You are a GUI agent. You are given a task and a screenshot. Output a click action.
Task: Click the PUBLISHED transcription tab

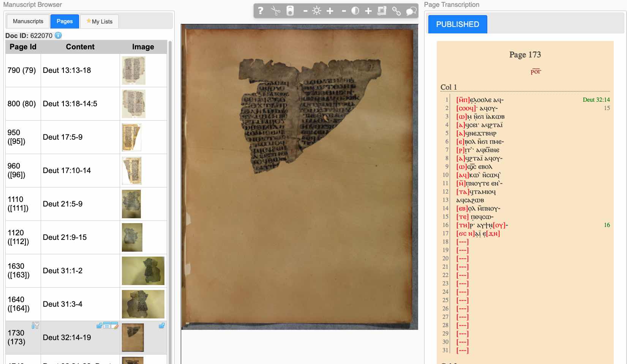click(x=457, y=24)
